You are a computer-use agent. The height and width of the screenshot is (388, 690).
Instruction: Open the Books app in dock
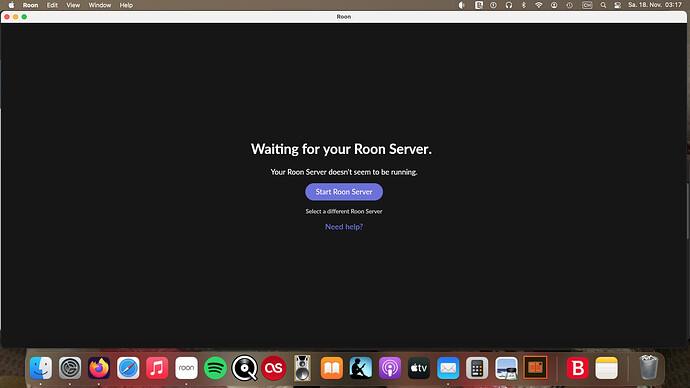[x=332, y=368]
